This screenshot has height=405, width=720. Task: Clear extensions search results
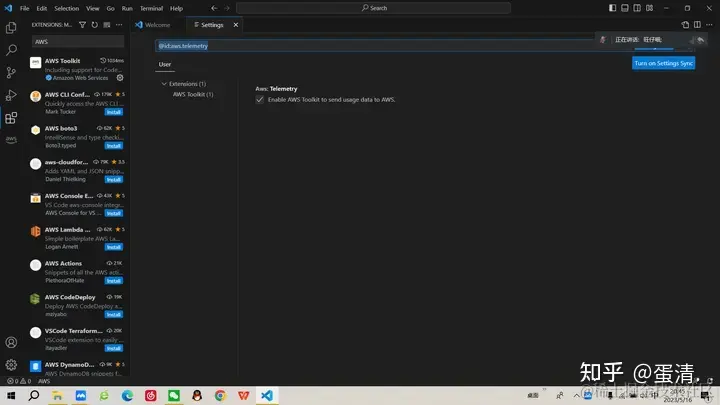(x=107, y=25)
